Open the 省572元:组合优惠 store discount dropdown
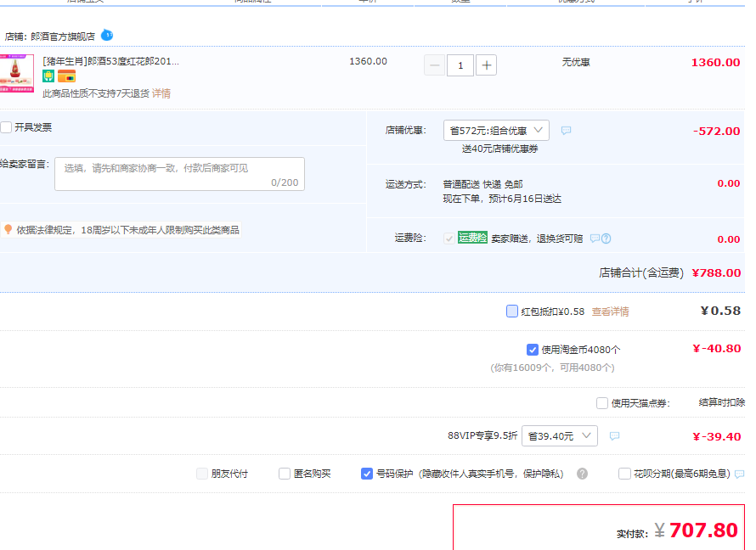 click(x=496, y=131)
